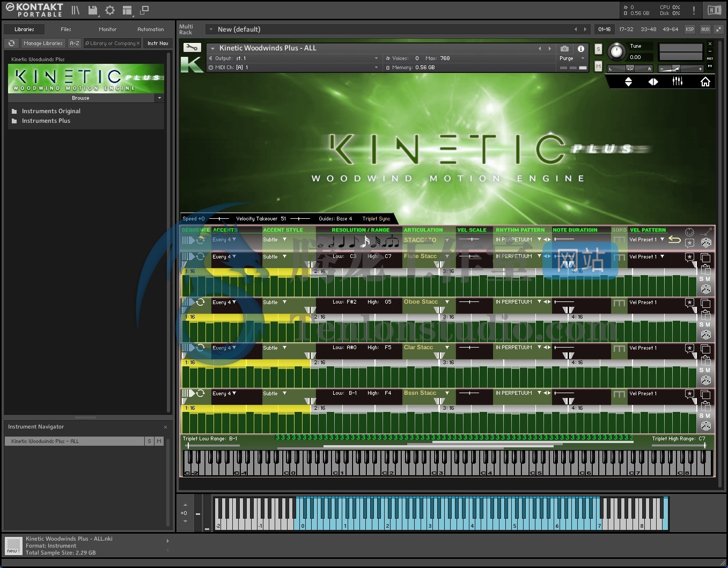Viewport: 728px width, 568px height.
Task: Select rack page 33-48
Action: tap(648, 29)
